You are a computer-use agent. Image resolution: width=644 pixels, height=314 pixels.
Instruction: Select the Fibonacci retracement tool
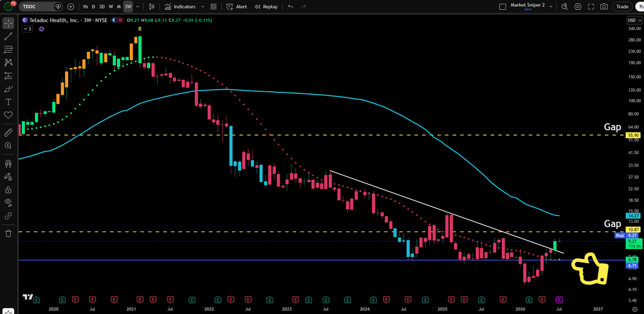[x=8, y=49]
